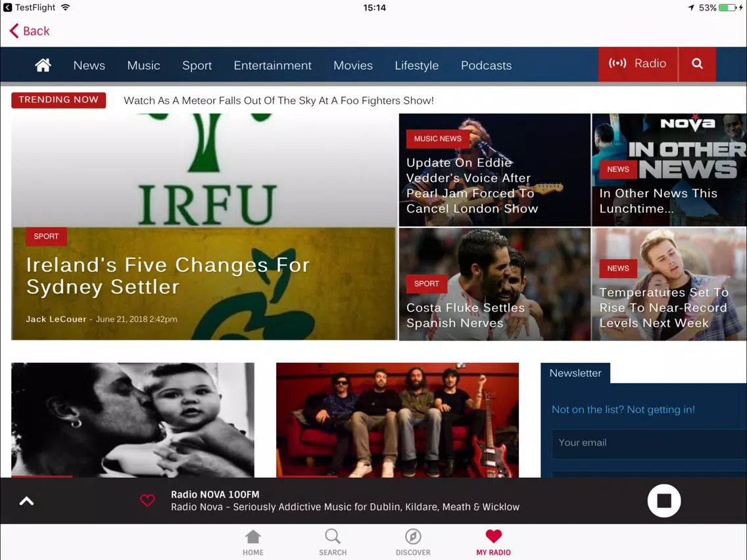This screenshot has width=747, height=560.
Task: Stop Radio NOVA playback
Action: point(663,501)
